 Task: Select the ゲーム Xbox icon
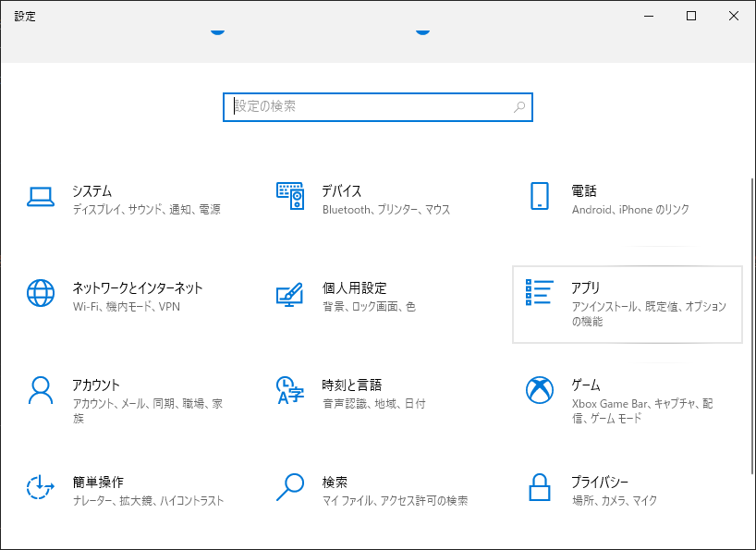[540, 390]
